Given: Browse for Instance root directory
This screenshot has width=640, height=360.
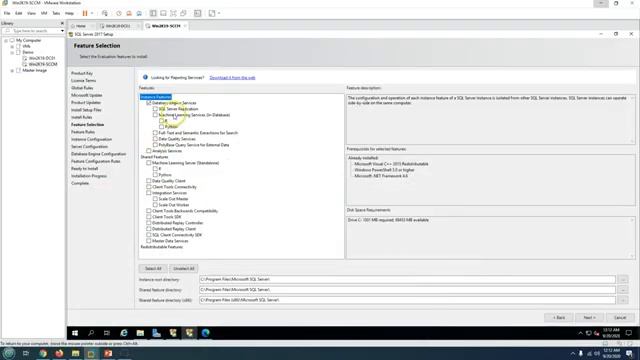Looking at the screenshot, I should [x=623, y=279].
